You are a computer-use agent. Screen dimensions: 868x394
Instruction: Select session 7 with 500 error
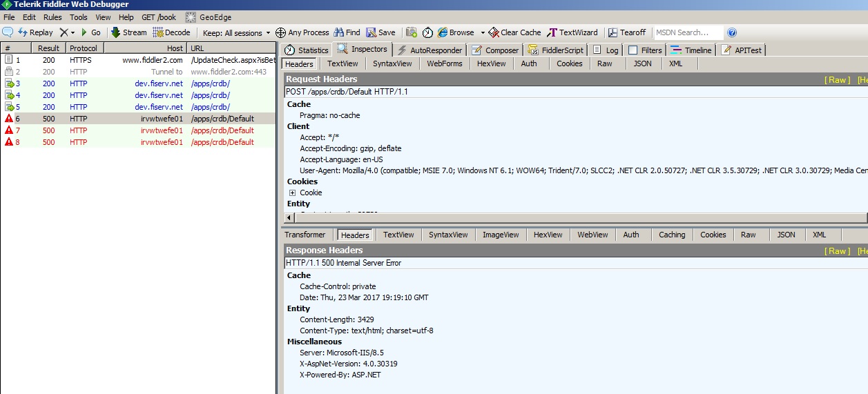click(138, 130)
